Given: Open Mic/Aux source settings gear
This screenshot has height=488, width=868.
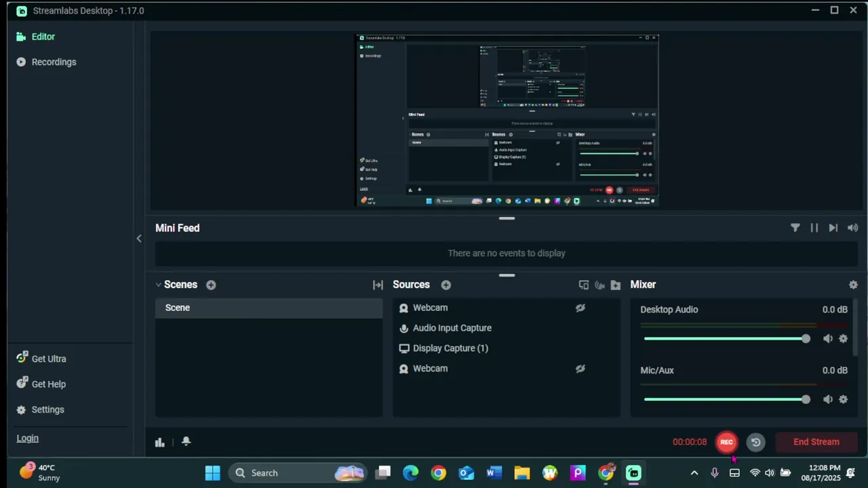Looking at the screenshot, I should coord(843,399).
